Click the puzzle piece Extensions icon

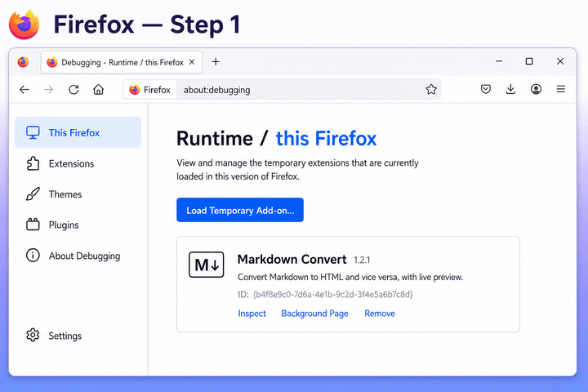(x=33, y=163)
